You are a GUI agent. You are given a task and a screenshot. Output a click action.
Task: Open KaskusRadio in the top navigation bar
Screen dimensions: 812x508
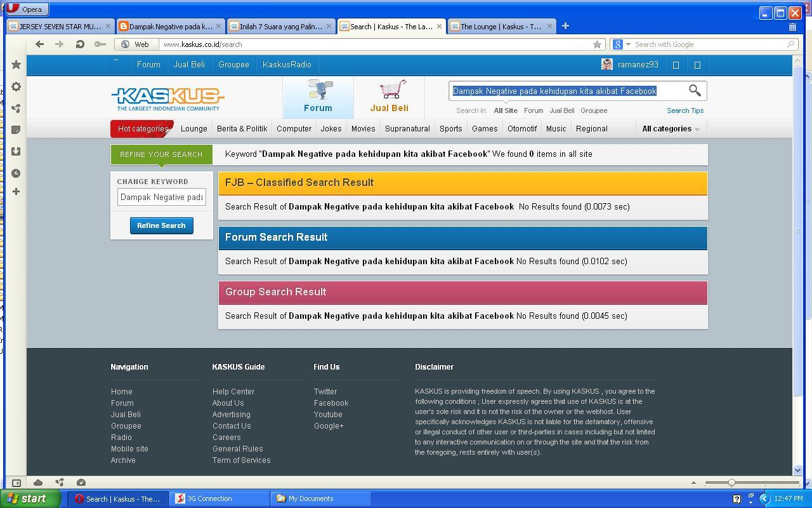tap(287, 65)
